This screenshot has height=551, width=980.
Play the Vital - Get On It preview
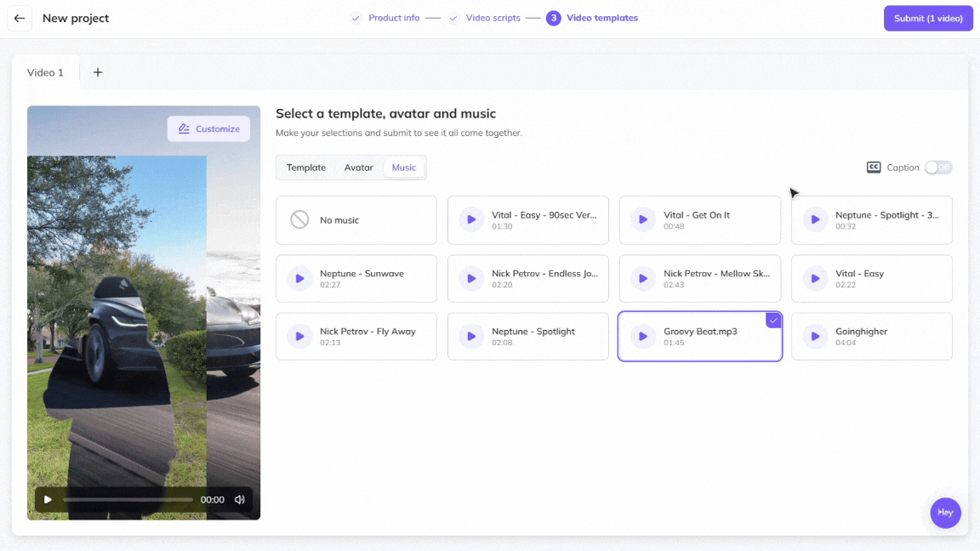pyautogui.click(x=643, y=220)
